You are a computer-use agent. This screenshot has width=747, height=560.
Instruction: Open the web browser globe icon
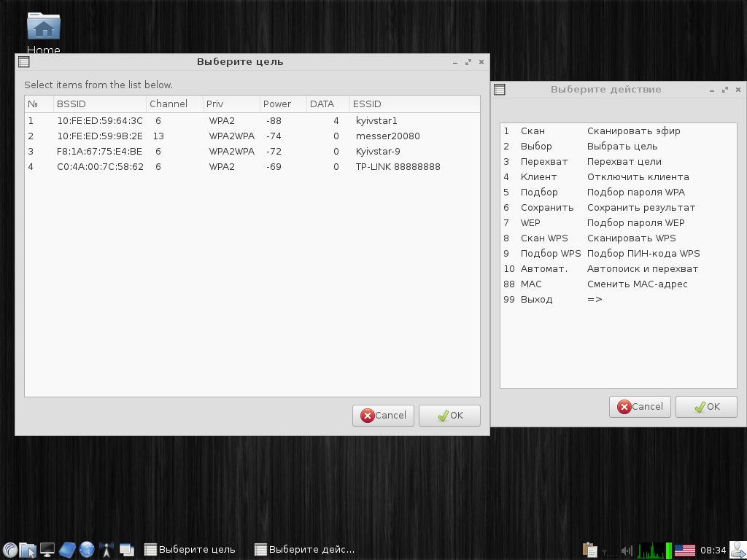click(87, 550)
